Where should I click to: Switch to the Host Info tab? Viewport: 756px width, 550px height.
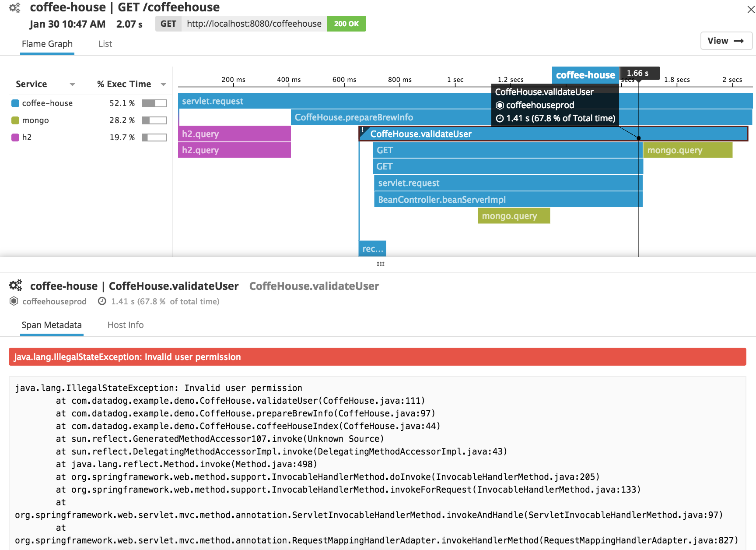[x=125, y=325]
